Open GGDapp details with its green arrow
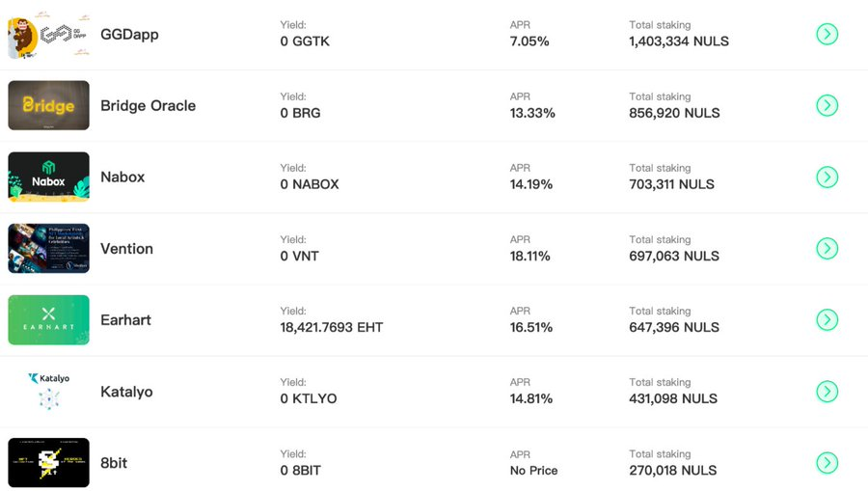The image size is (868, 491). coord(827,35)
